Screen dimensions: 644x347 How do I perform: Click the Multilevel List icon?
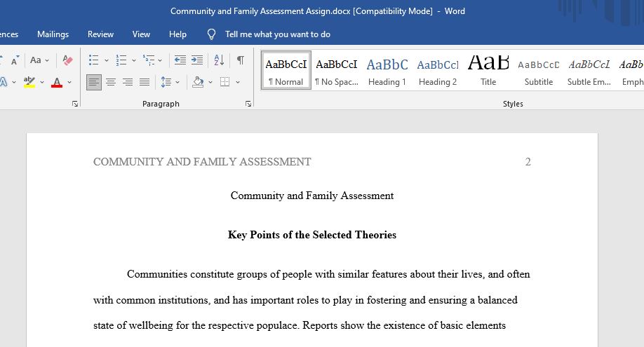148,60
